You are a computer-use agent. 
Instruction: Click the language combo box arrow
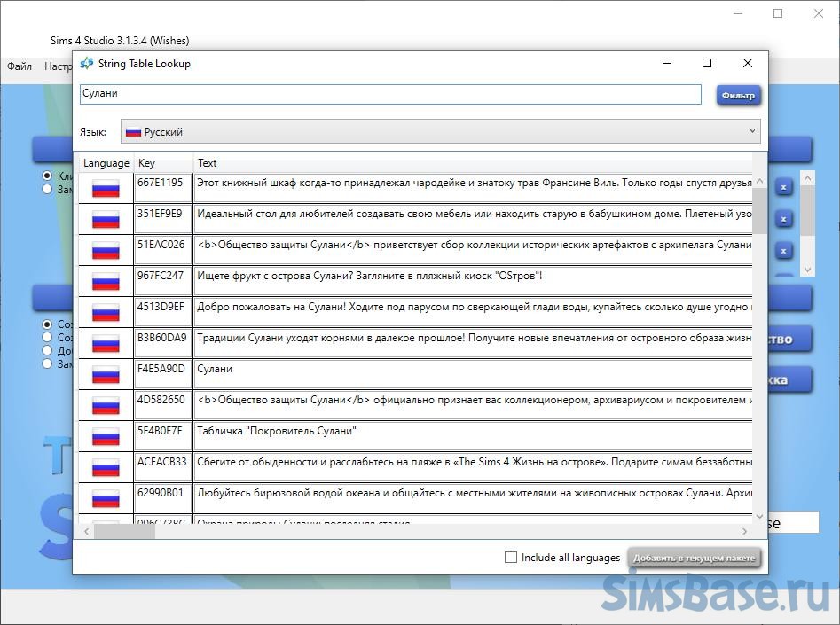coord(752,131)
